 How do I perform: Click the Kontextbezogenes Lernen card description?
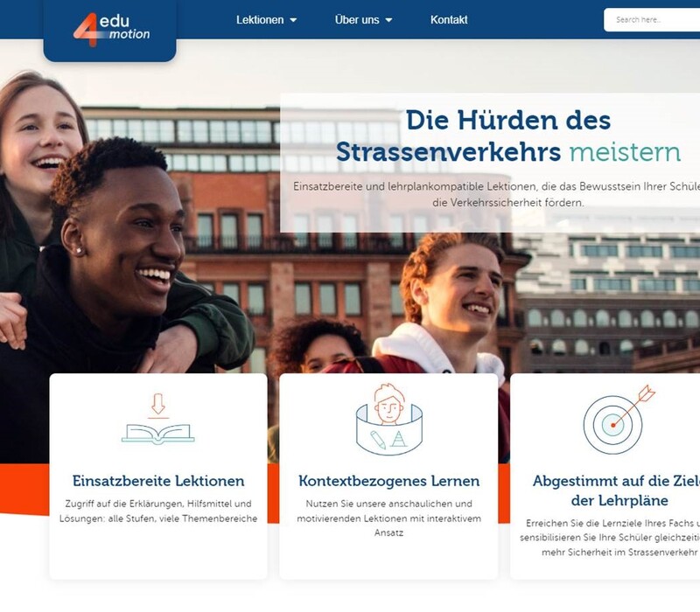tap(388, 518)
